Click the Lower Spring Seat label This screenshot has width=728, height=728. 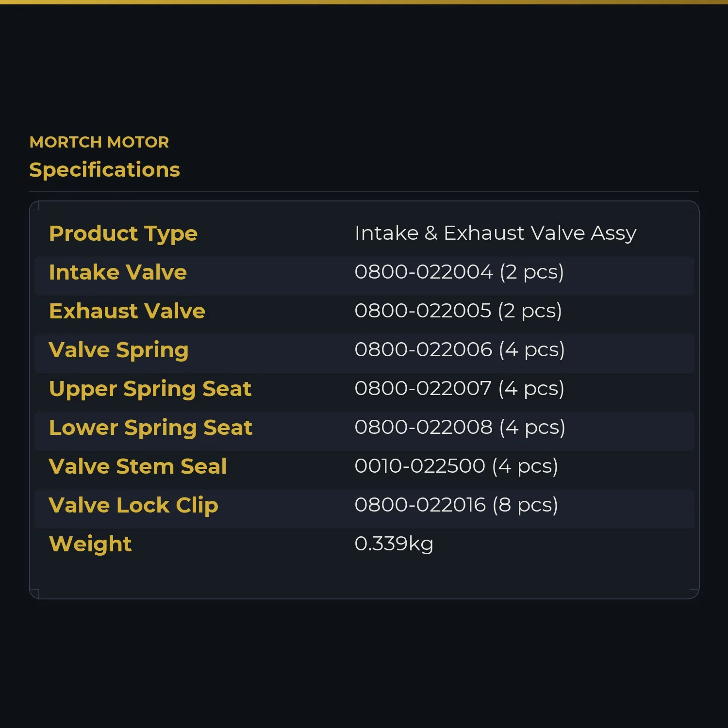(x=151, y=428)
